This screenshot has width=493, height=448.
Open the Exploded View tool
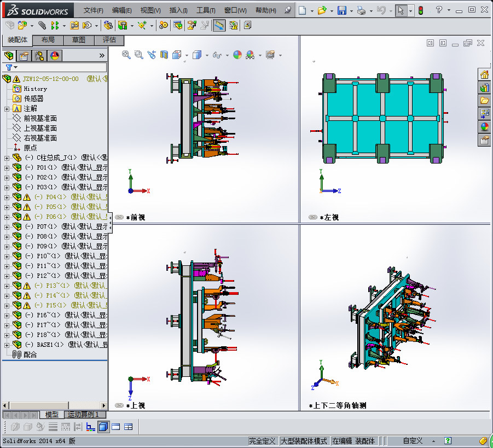tap(192, 25)
